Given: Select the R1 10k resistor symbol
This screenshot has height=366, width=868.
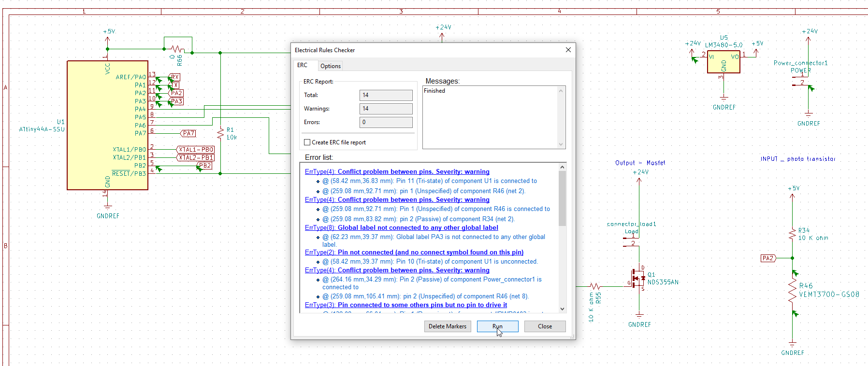Looking at the screenshot, I should tap(220, 134).
